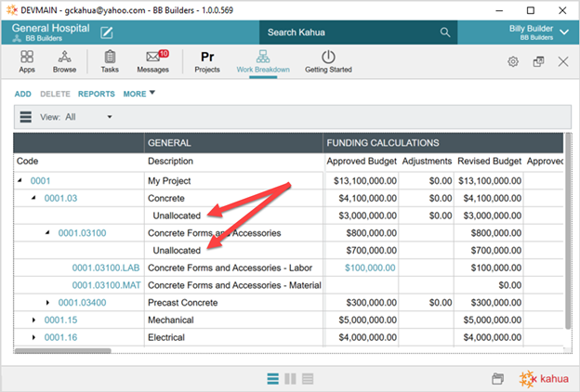The height and width of the screenshot is (392, 580).
Task: Open the Projects tab
Action: pos(207,61)
